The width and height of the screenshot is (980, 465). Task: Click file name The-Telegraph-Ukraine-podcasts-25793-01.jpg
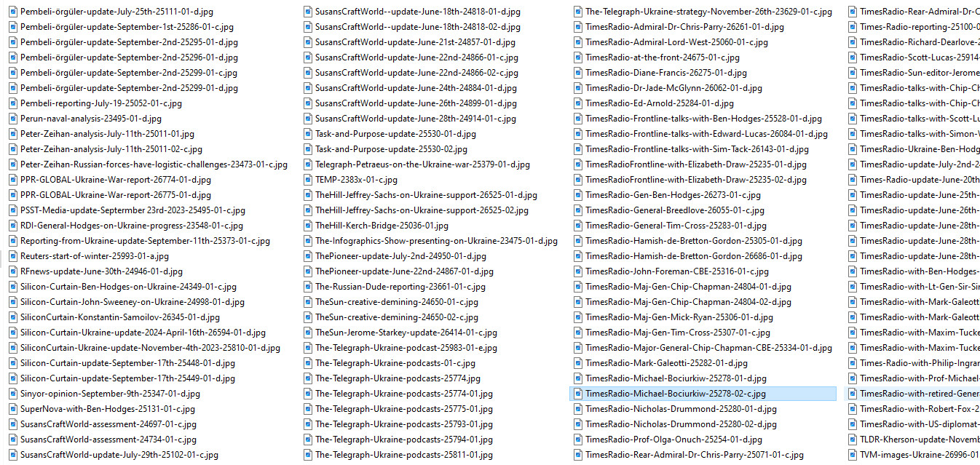click(404, 424)
